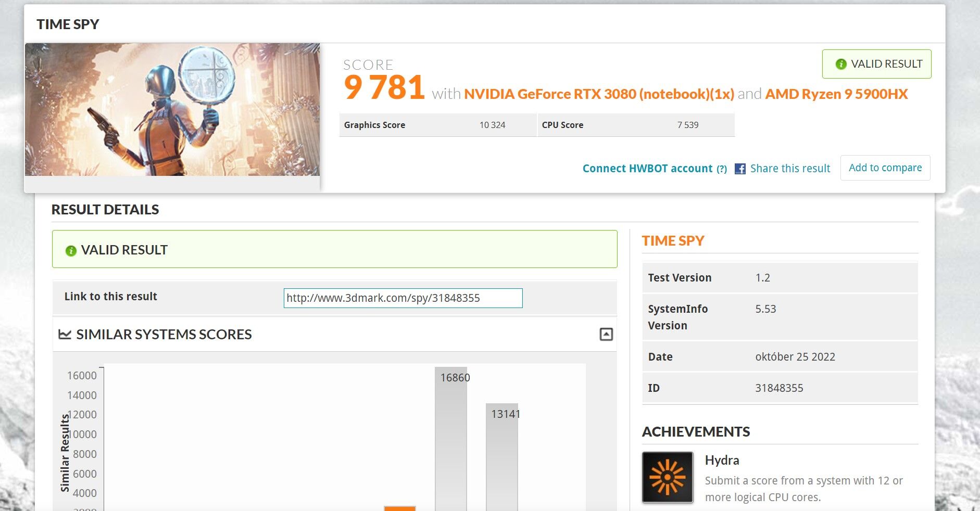Open the AMD Ryzen 9 5900HX link
This screenshot has width=980, height=511.
(x=836, y=94)
